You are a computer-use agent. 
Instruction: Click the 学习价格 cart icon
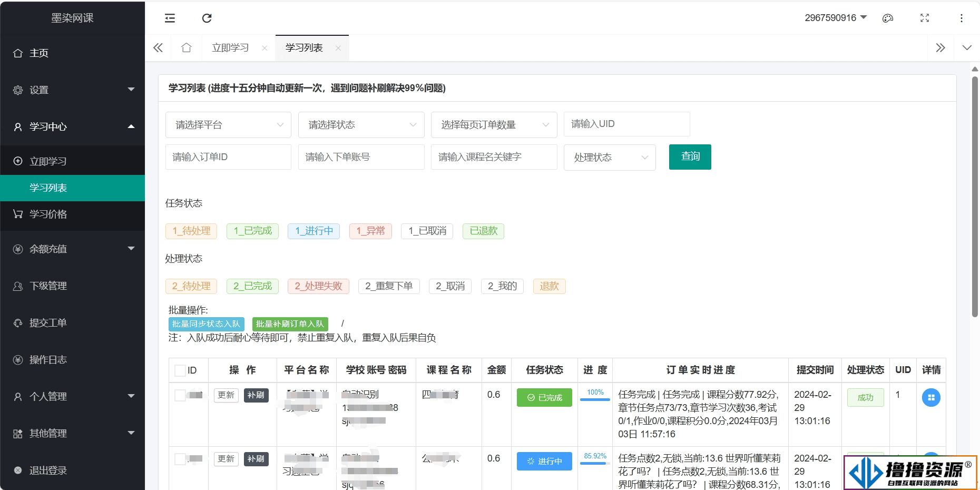(x=18, y=214)
